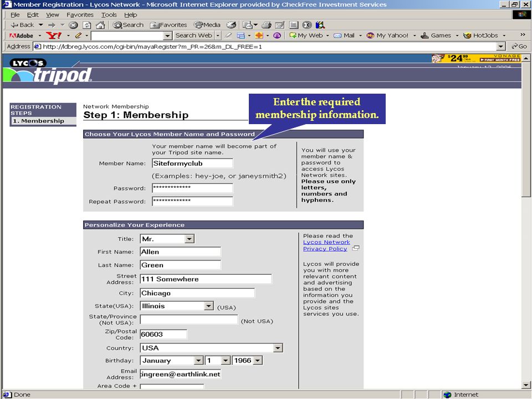
Task: Click the page scrollbar up arrow
Action: point(526,58)
